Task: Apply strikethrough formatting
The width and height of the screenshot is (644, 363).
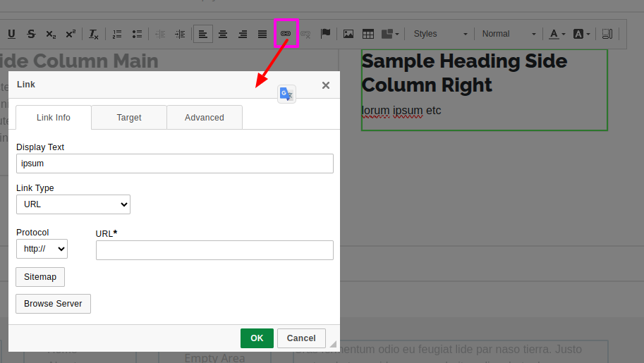Action: pyautogui.click(x=31, y=34)
